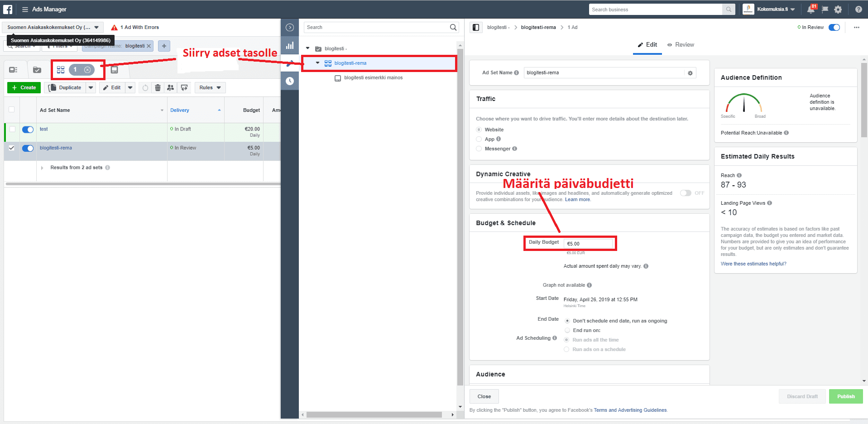Click the Edit toolbar button
868x424 pixels.
pos(112,88)
